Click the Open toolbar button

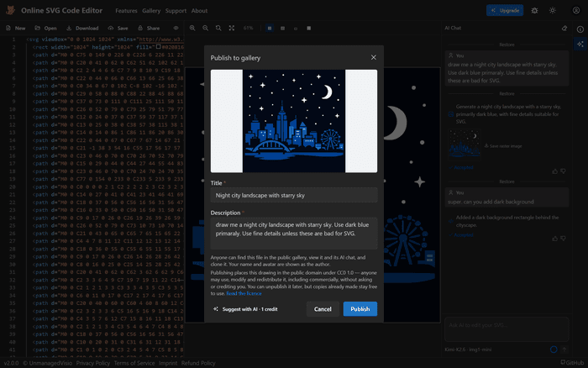click(45, 28)
